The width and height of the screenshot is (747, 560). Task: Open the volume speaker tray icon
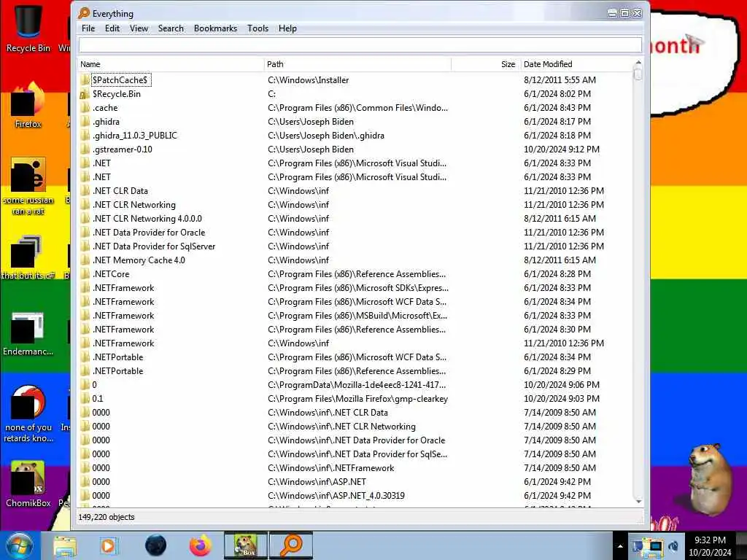tap(673, 547)
